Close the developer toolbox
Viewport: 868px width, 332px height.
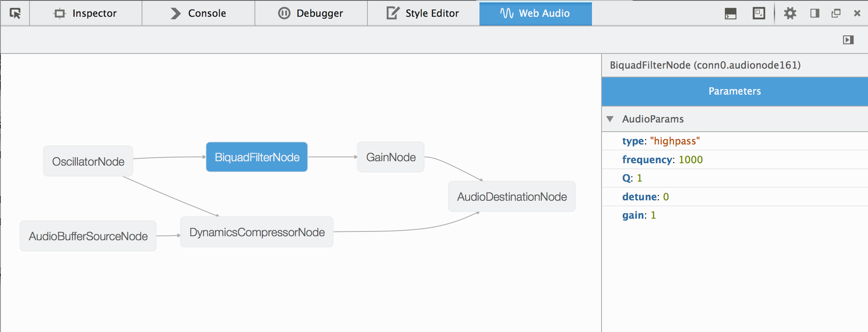point(857,14)
